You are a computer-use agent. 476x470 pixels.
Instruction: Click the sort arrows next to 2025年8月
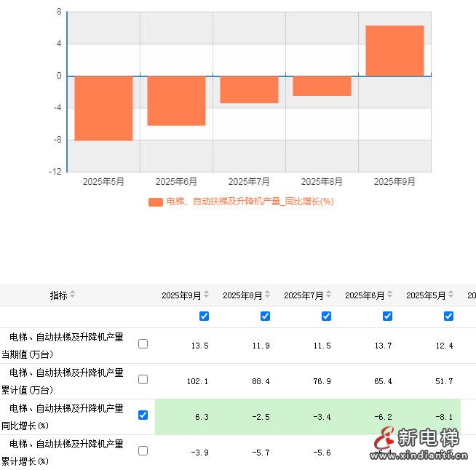(267, 295)
